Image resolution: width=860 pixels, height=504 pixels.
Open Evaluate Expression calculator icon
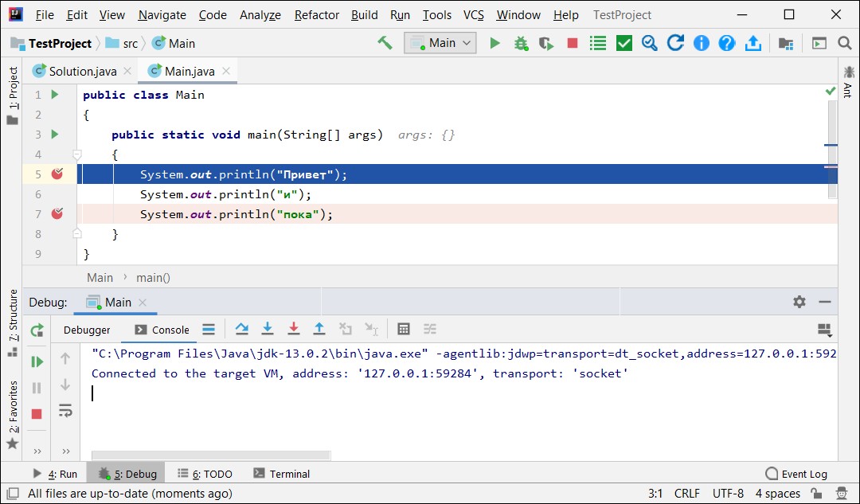pyautogui.click(x=404, y=329)
